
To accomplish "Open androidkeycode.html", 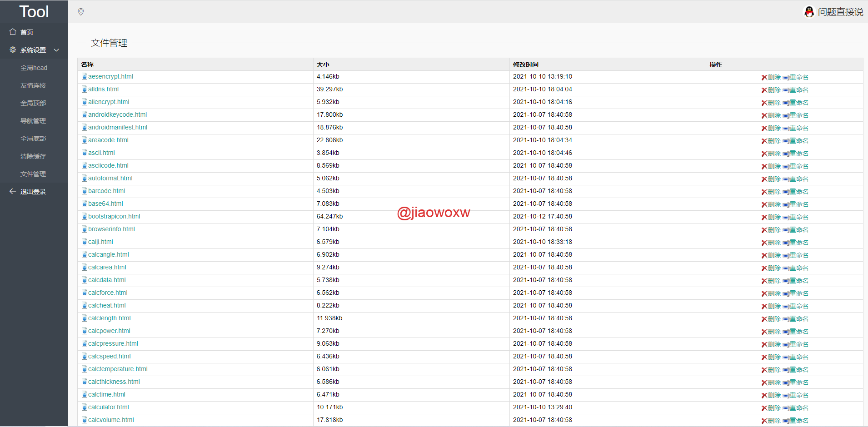I will point(117,114).
